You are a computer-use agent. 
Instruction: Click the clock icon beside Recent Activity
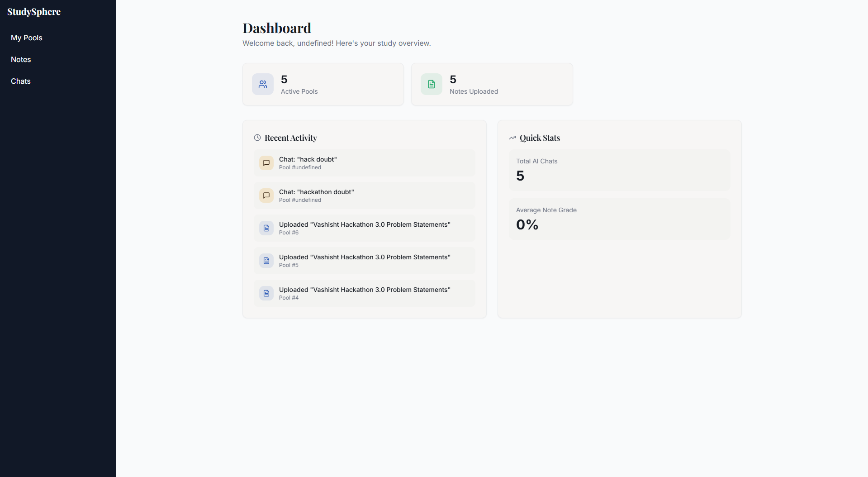[257, 138]
